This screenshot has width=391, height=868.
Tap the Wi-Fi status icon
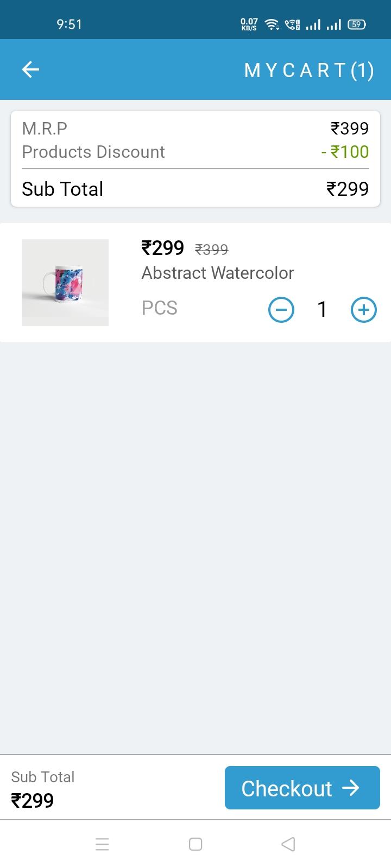[272, 24]
